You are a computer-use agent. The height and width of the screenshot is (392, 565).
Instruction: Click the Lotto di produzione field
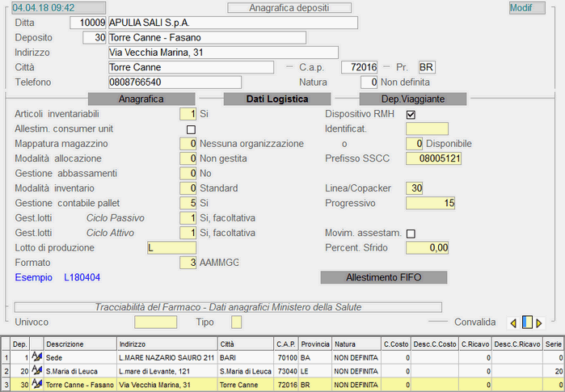click(171, 247)
